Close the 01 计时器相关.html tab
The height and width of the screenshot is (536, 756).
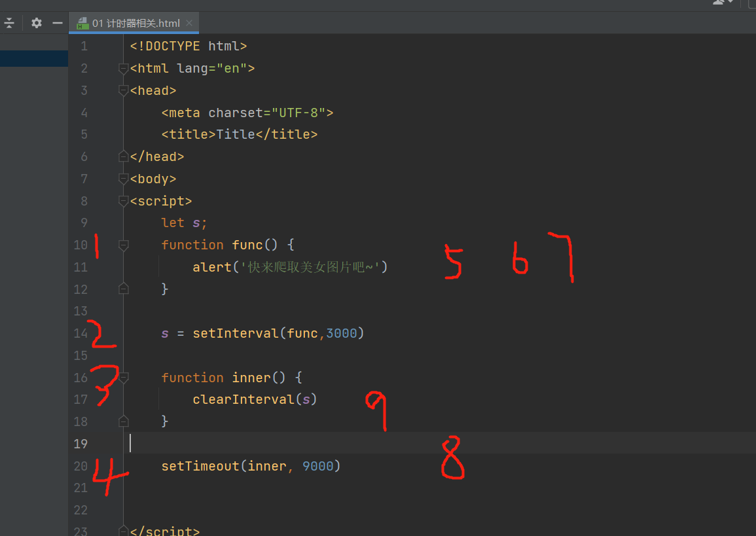(x=189, y=23)
